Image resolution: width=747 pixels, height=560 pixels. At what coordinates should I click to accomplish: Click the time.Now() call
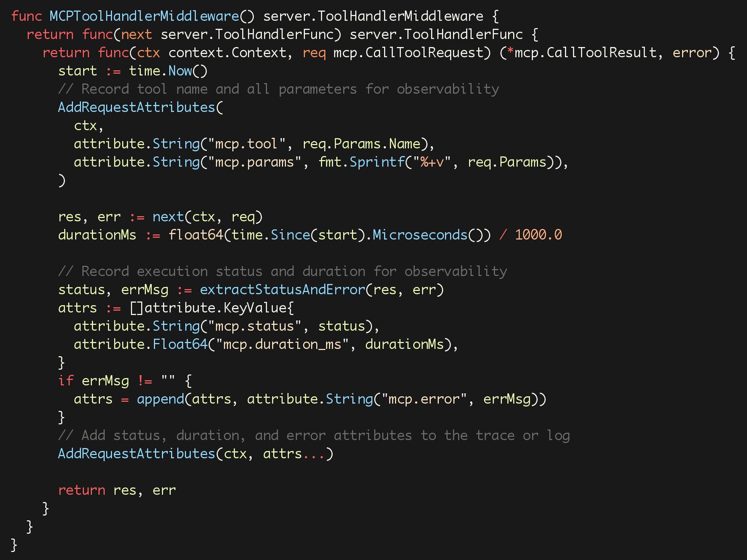[168, 71]
